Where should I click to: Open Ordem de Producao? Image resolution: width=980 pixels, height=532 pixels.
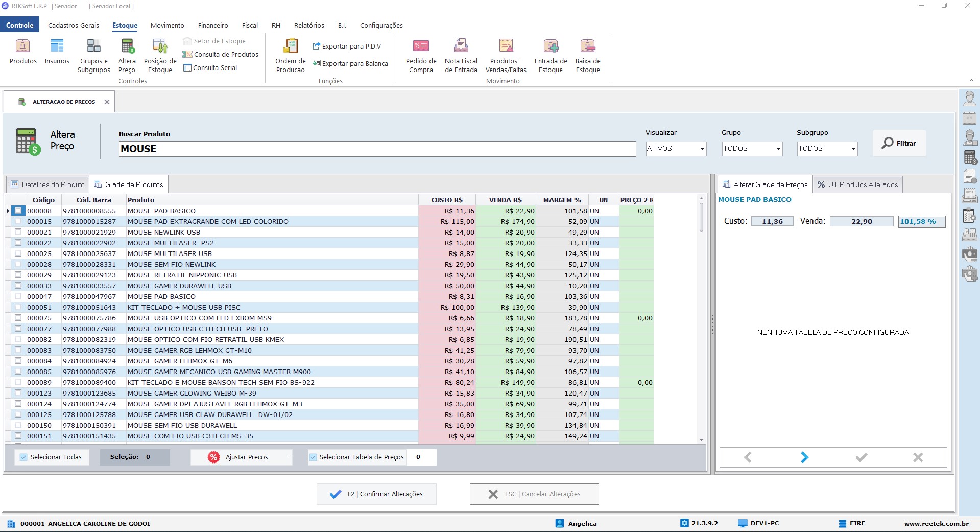point(291,56)
